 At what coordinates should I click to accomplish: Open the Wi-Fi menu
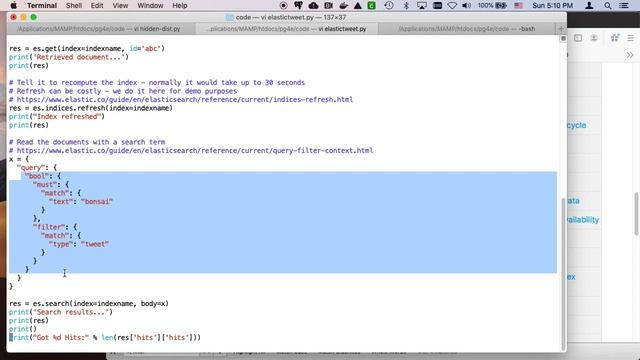click(x=452, y=5)
